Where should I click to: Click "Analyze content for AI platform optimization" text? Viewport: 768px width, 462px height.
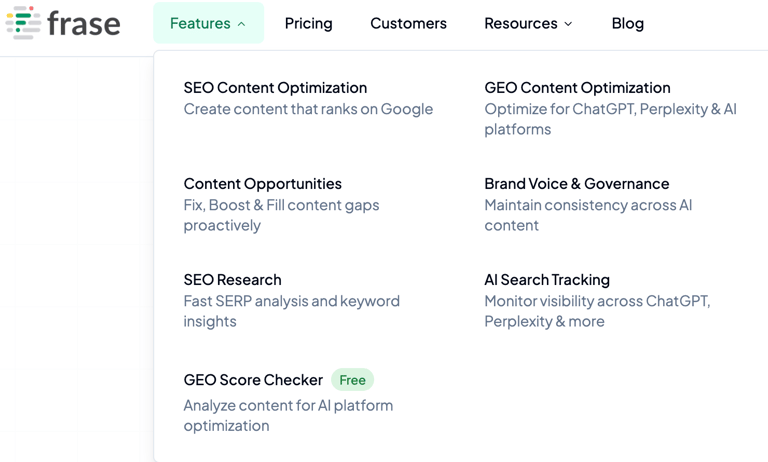click(288, 415)
